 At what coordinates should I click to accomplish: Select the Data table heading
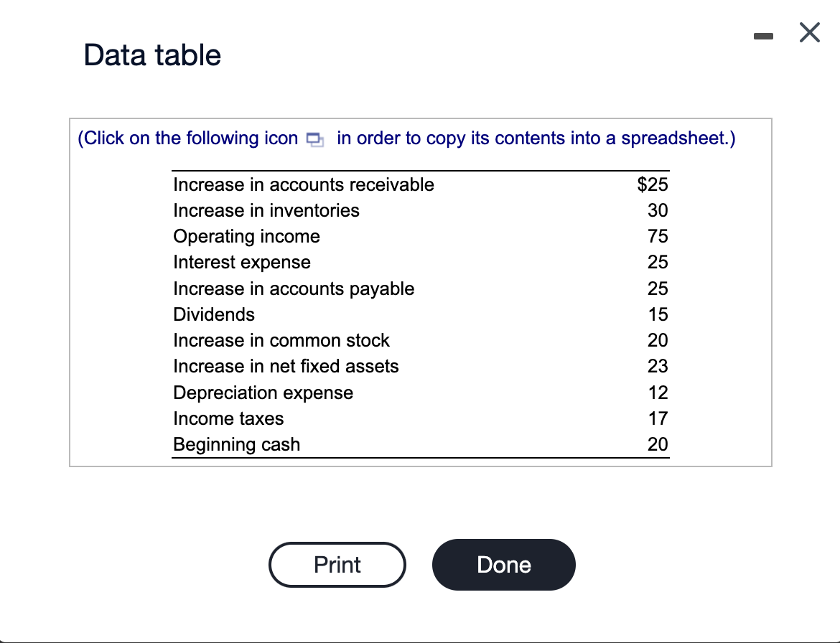pyautogui.click(x=152, y=55)
